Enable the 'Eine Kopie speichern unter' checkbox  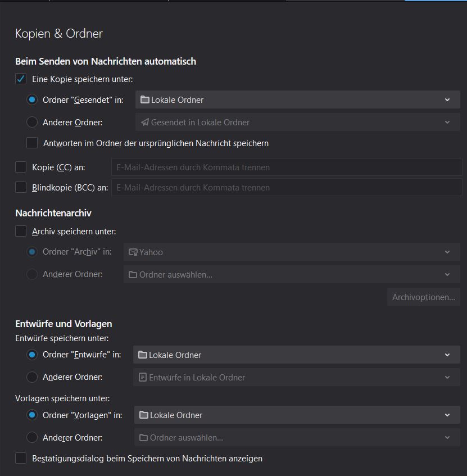tap(21, 79)
